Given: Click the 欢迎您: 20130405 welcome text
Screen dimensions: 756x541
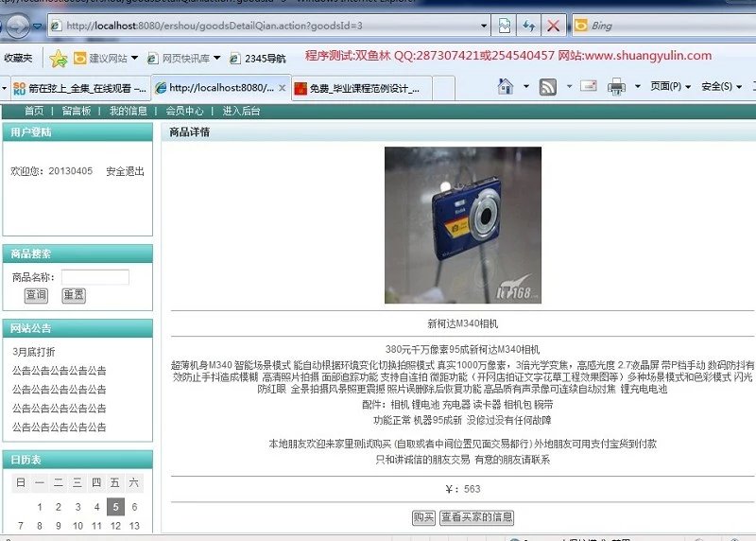Looking at the screenshot, I should coord(51,171).
